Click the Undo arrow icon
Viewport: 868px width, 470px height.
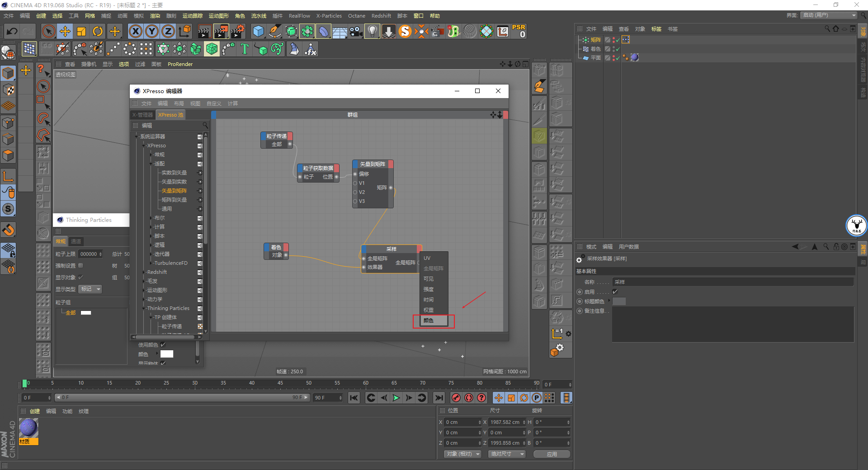pos(12,31)
